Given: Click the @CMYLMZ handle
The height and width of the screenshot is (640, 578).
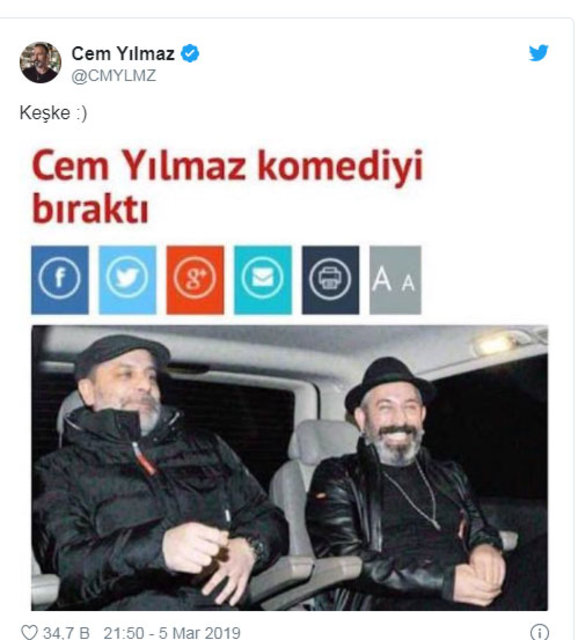Looking at the screenshot, I should pos(113,76).
